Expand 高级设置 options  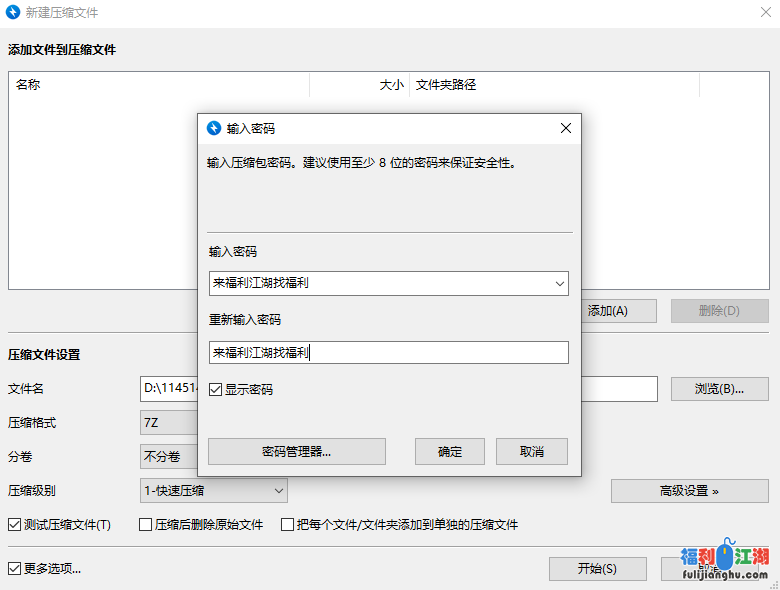click(690, 490)
